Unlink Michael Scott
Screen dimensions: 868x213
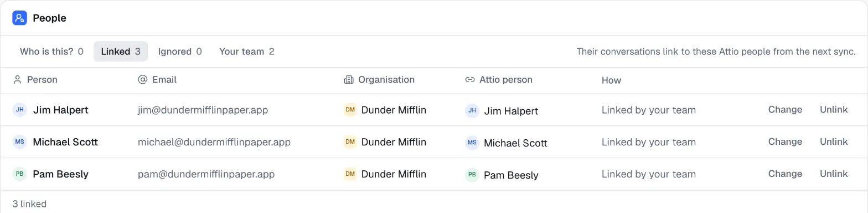[x=834, y=142]
